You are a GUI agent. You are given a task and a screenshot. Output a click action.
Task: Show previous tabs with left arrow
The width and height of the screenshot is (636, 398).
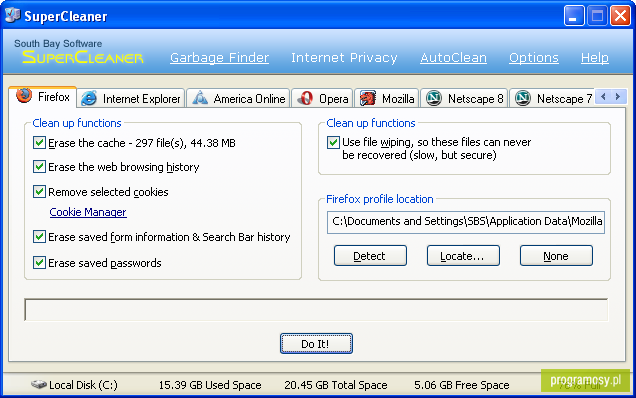pos(604,97)
